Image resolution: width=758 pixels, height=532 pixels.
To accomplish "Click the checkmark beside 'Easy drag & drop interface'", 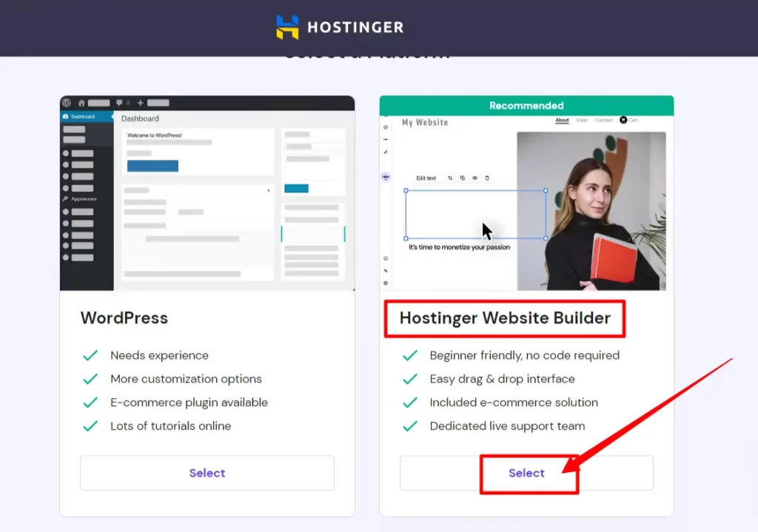I will pos(410,380).
